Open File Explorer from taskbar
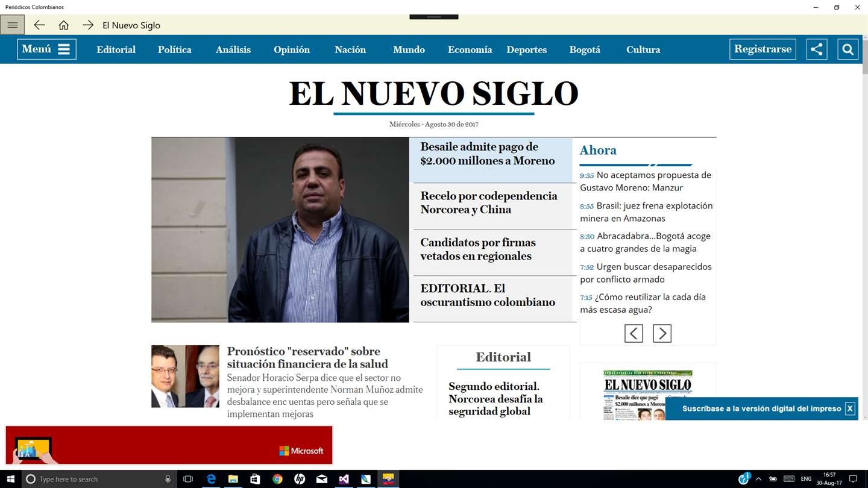The width and height of the screenshot is (868, 488). [233, 479]
